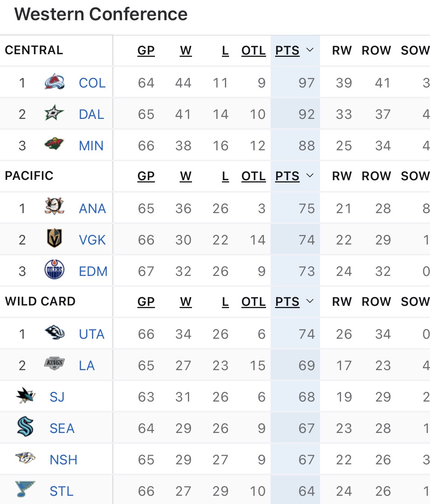Image resolution: width=430 pixels, height=504 pixels.
Task: Toggle PTS sort chevron in Pacific header
Action: 310,176
